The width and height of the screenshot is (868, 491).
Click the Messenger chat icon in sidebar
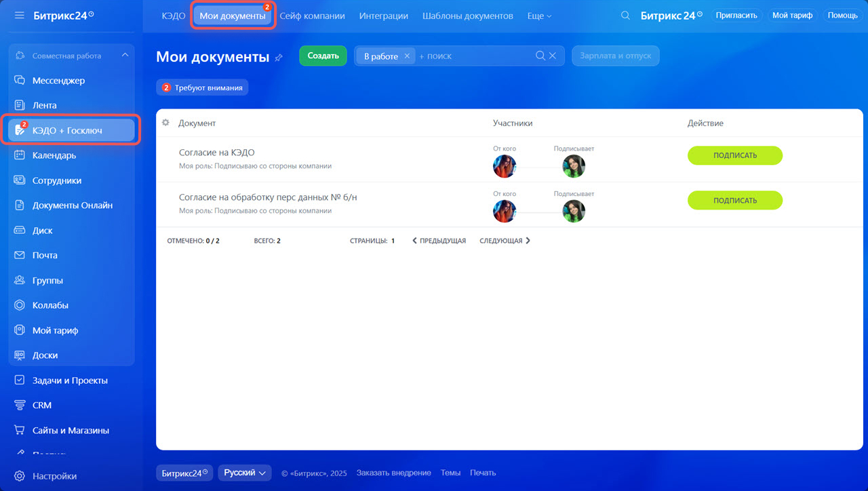point(20,81)
